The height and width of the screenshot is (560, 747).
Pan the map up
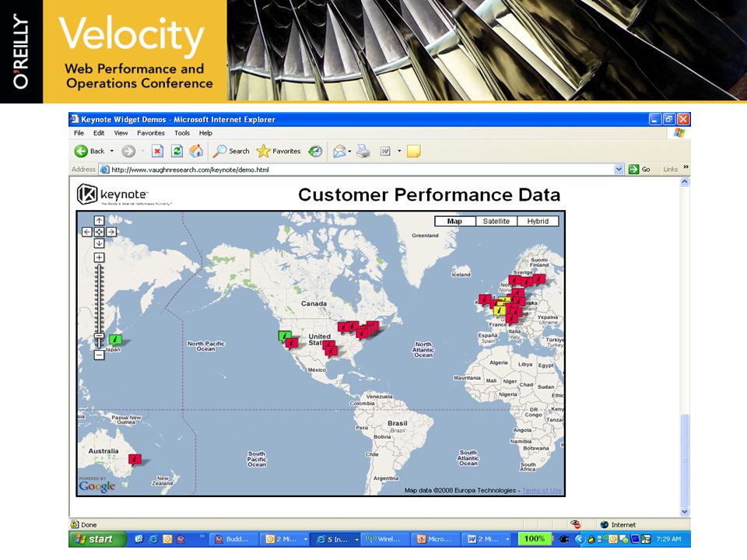99,220
